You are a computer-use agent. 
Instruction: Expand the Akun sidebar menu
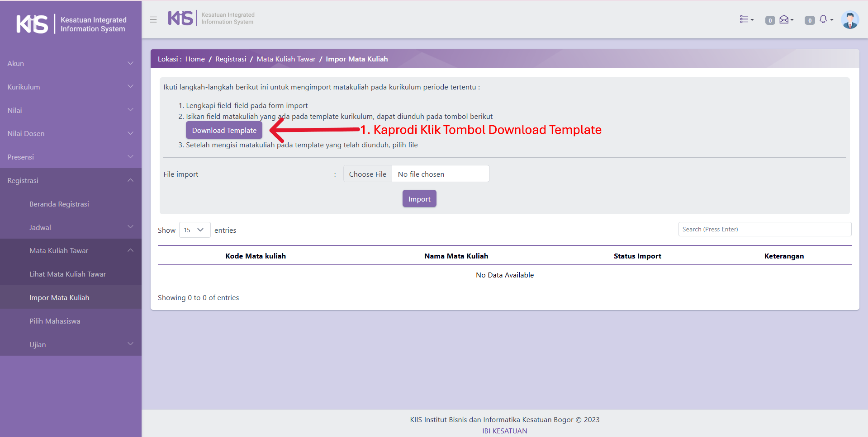[71, 64]
